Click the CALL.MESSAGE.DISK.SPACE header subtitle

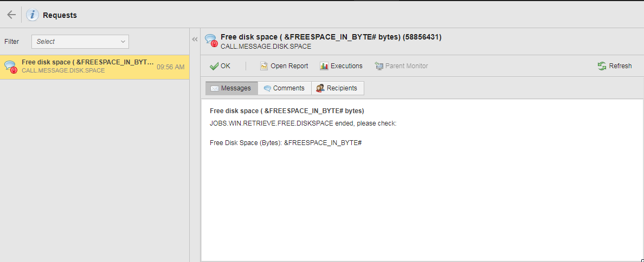(266, 47)
